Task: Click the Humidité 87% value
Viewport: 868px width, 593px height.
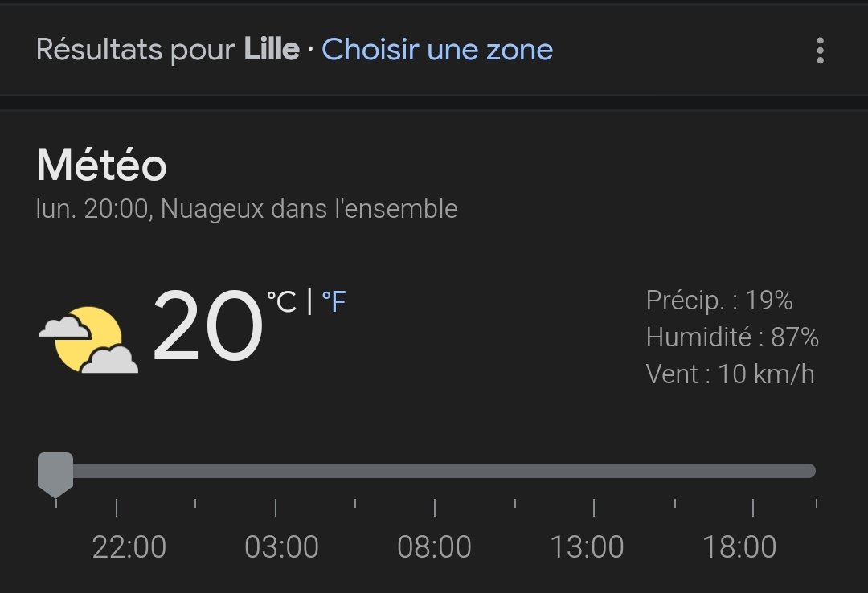Action: 732,337
